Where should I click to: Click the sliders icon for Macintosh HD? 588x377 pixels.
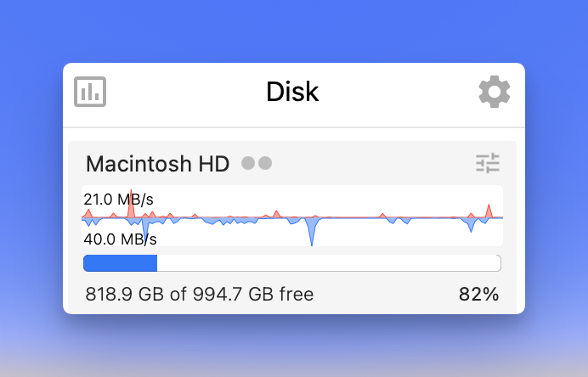click(x=488, y=163)
